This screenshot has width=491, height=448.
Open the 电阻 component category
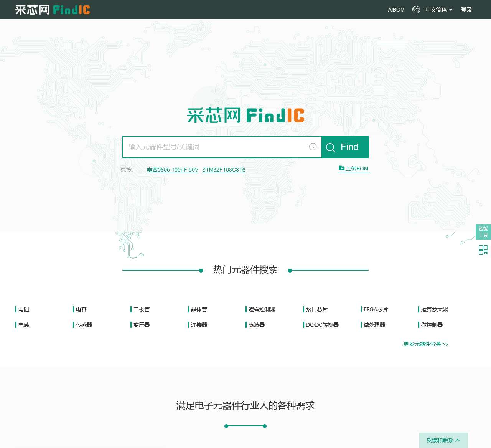point(24,309)
